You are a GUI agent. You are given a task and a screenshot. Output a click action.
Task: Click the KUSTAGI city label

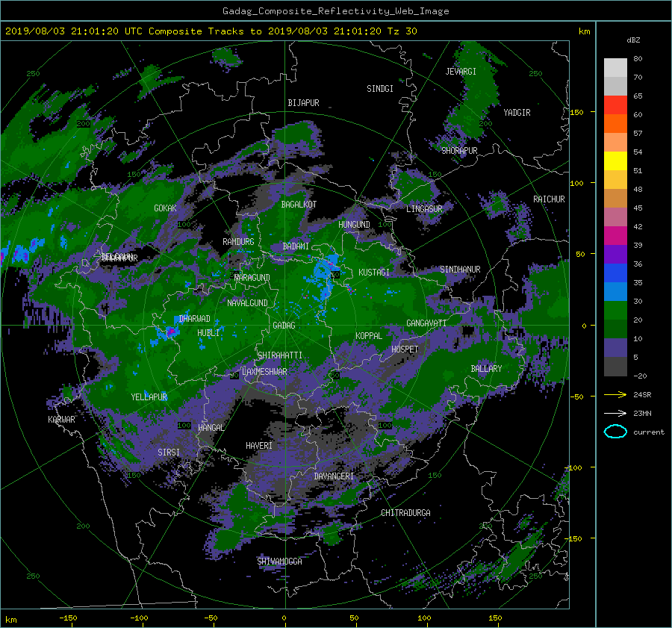[374, 273]
